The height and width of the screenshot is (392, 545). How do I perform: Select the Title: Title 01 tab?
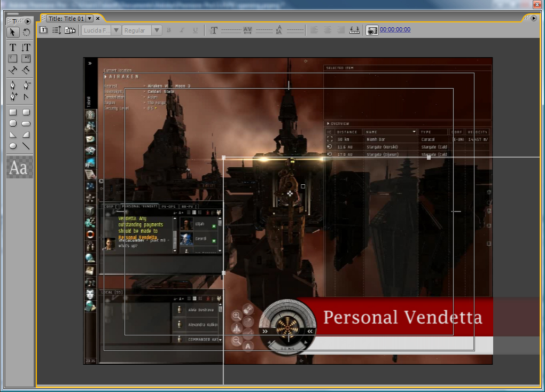[66, 18]
